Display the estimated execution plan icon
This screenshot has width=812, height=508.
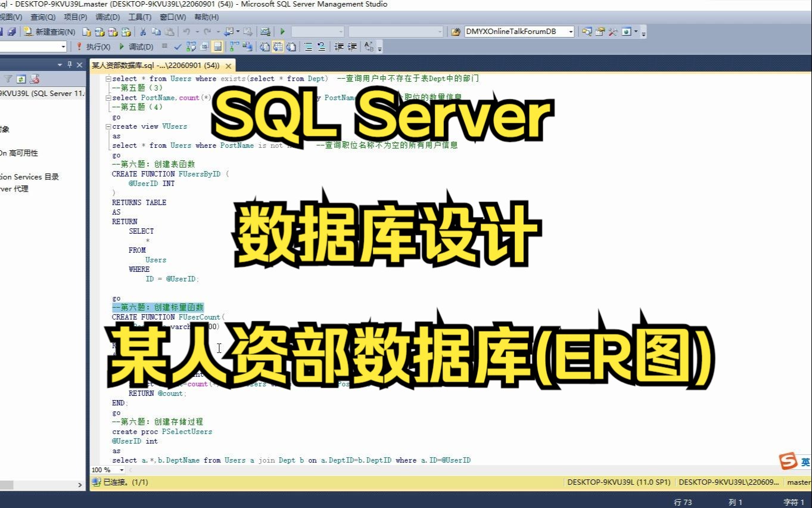(191, 47)
